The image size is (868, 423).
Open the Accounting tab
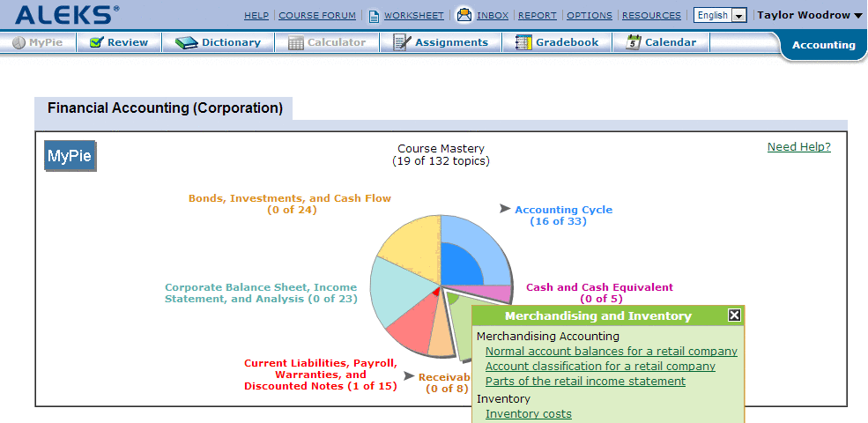823,45
